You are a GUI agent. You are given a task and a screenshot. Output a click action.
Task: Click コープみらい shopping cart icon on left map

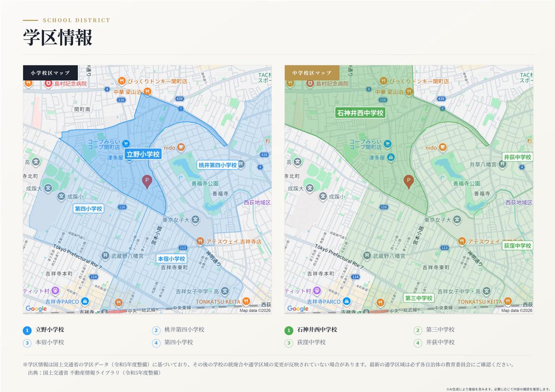126,144
